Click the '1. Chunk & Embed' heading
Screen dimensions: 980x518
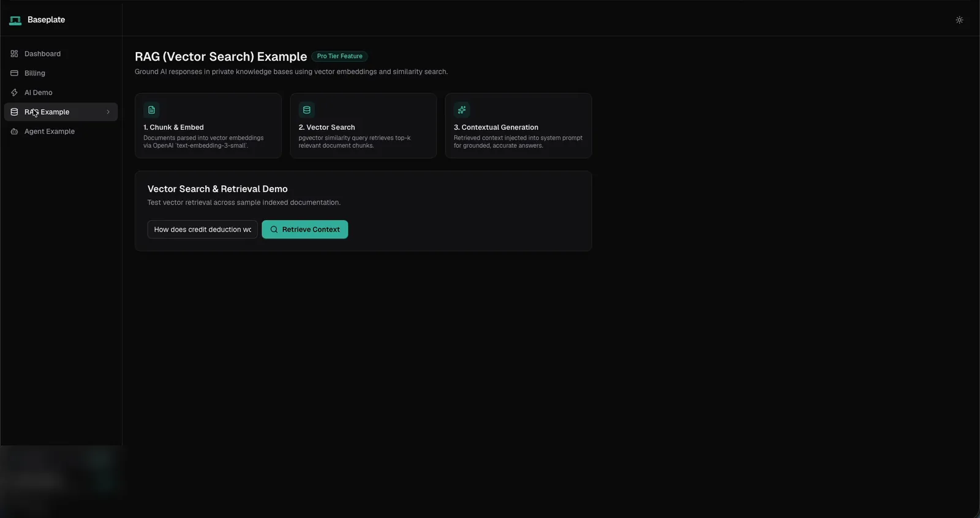click(173, 128)
